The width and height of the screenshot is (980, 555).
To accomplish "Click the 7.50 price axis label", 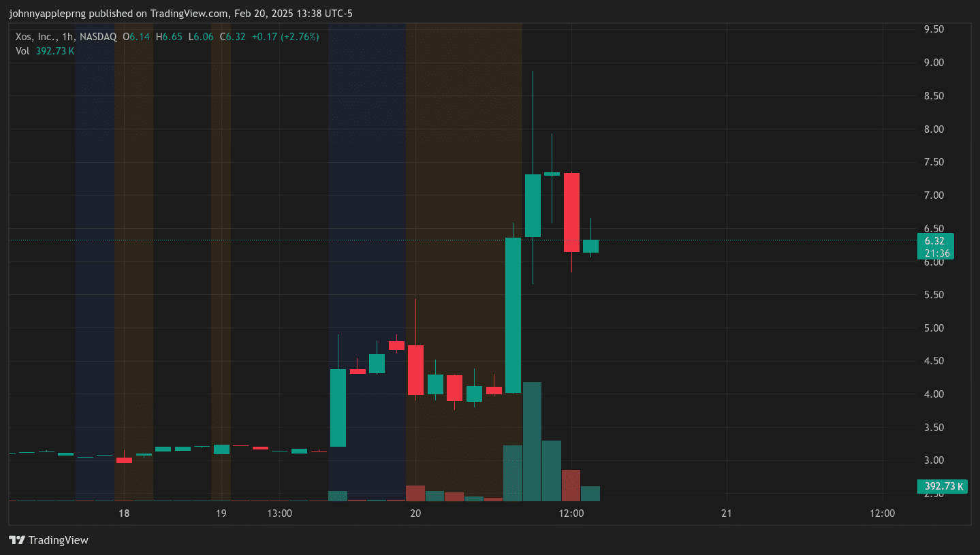I will [x=934, y=162].
